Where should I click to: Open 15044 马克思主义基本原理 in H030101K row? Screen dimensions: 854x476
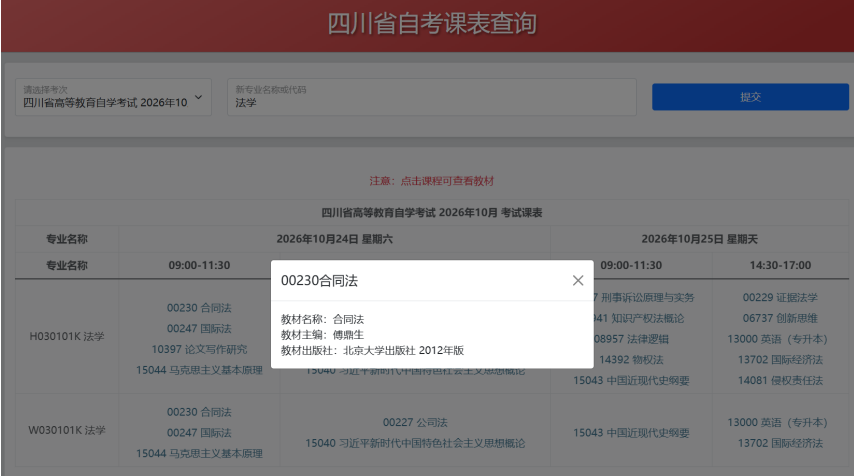[199, 370]
